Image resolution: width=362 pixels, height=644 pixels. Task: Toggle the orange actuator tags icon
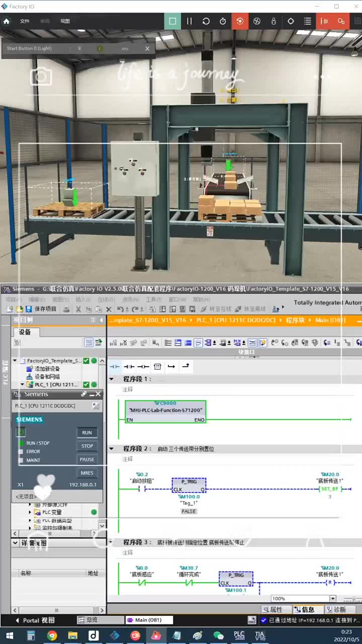point(341,21)
